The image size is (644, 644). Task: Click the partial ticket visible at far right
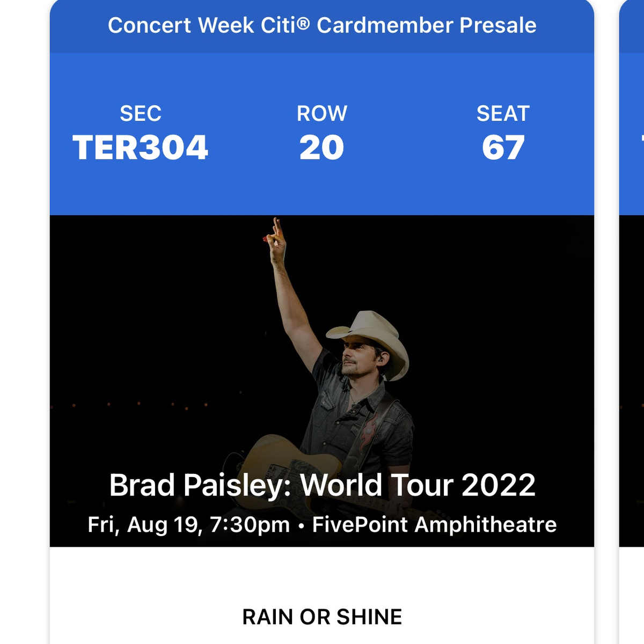(633, 322)
